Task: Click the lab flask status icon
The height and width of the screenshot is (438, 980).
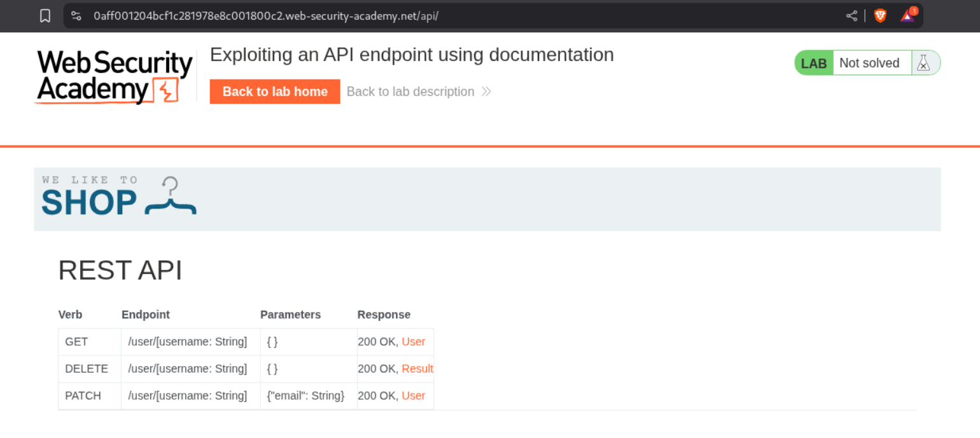Action: pos(923,63)
